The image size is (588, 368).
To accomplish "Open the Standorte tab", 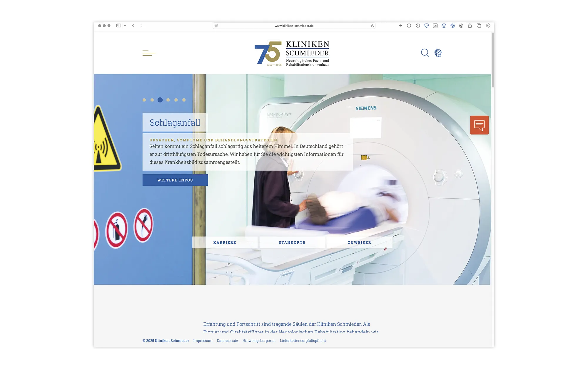I will (x=292, y=242).
